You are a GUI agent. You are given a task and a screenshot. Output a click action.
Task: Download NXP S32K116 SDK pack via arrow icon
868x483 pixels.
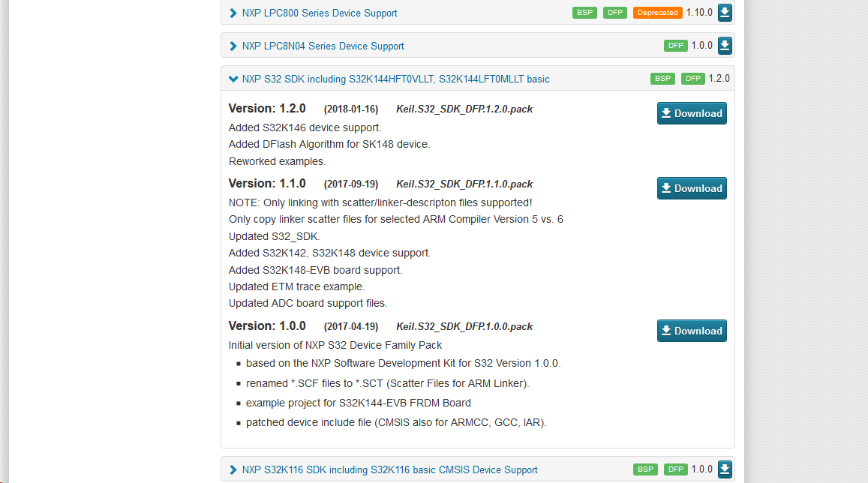click(725, 469)
